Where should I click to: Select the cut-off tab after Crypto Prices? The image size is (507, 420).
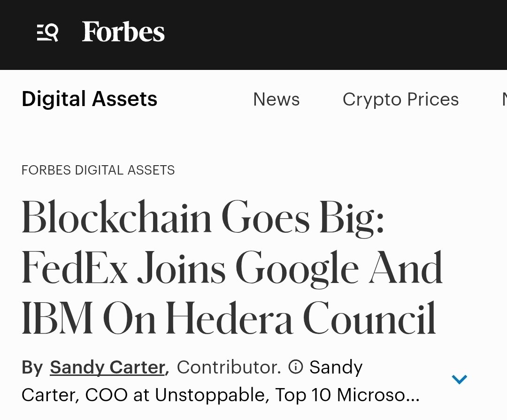point(503,99)
